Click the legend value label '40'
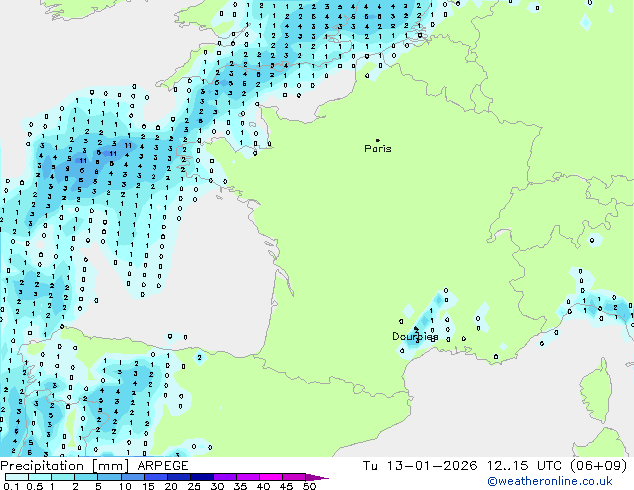Screen dimensions: 634x490 pos(263,486)
